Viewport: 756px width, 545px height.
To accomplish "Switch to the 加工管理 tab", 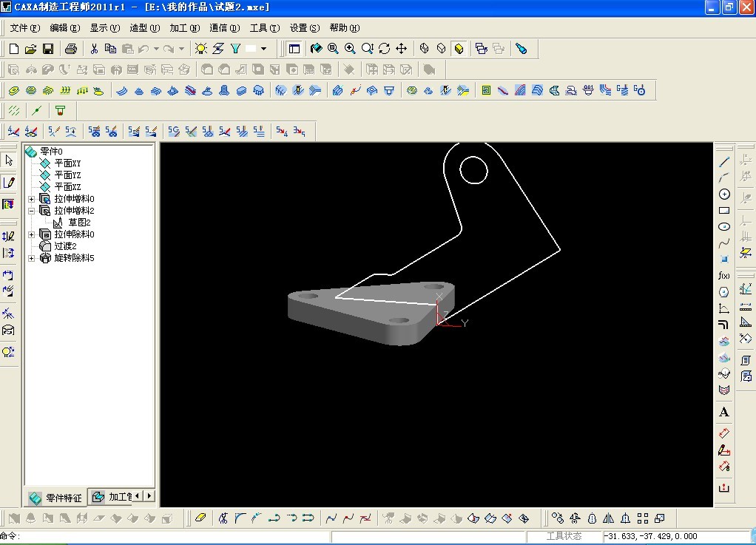I will click(112, 497).
